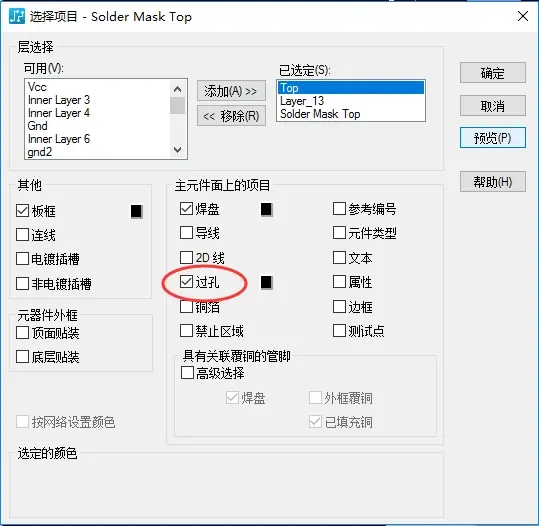Open the color swatch next to 板框
This screenshot has height=526, width=539.
[136, 211]
